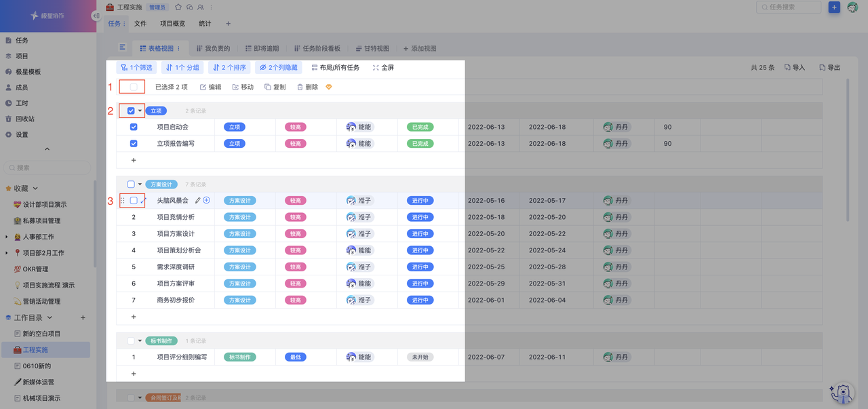Click 删除 to delete selected records
Image resolution: width=868 pixels, height=409 pixels.
tap(308, 87)
